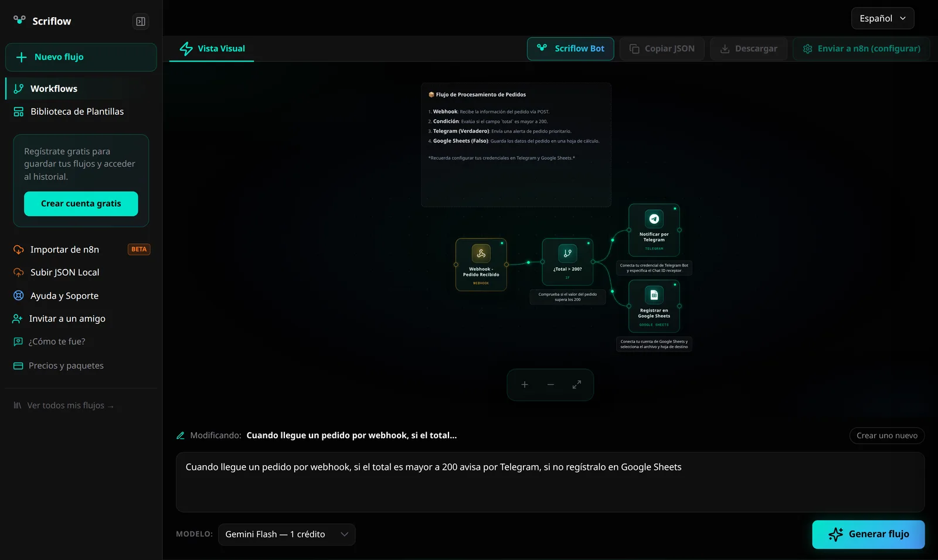Screen dimensions: 938x560
Task: Click Generar flujo button
Action: [868, 534]
